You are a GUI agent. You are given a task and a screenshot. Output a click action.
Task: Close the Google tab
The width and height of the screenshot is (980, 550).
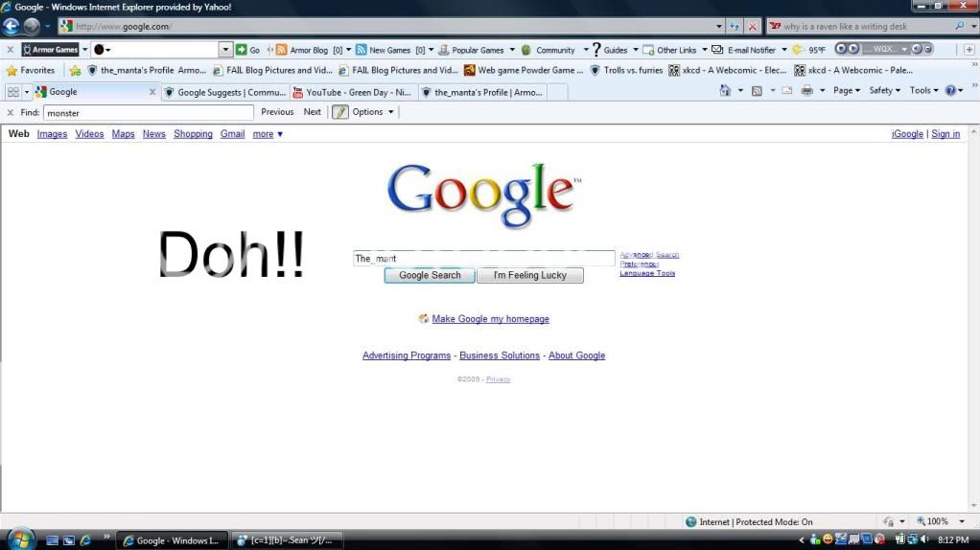coord(152,92)
